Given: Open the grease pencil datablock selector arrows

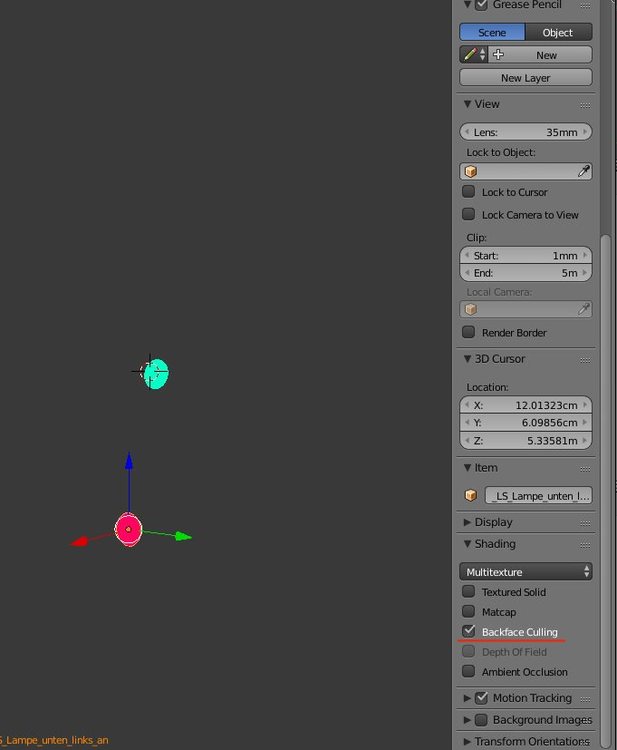Looking at the screenshot, I should pos(483,54).
